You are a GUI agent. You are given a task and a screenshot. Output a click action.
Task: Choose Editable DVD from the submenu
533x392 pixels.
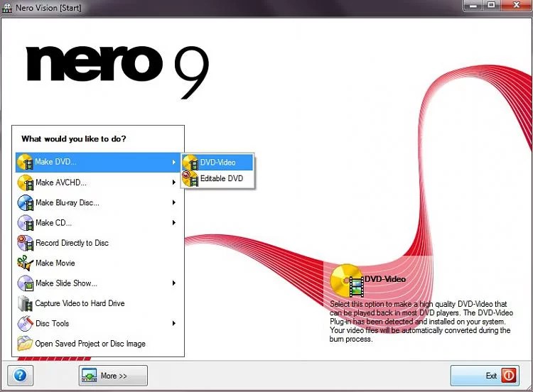coord(217,179)
